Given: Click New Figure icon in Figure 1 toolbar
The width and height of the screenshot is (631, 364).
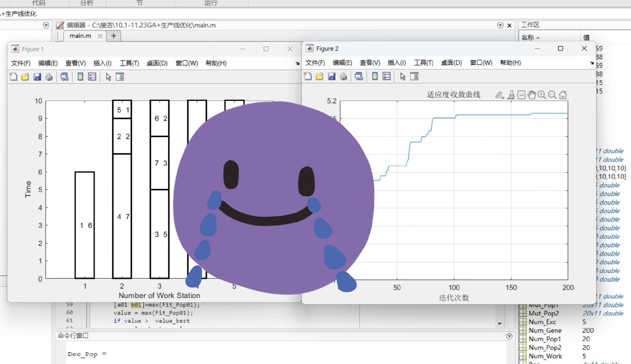Looking at the screenshot, I should 13,77.
